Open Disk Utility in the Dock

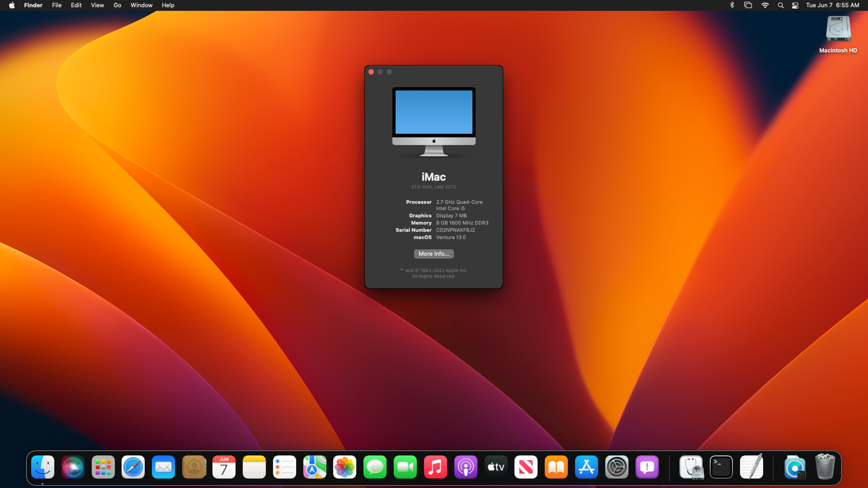691,467
